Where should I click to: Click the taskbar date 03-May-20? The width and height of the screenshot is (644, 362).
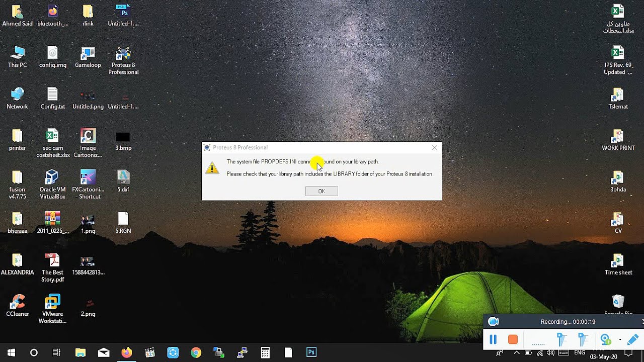pyautogui.click(x=604, y=356)
